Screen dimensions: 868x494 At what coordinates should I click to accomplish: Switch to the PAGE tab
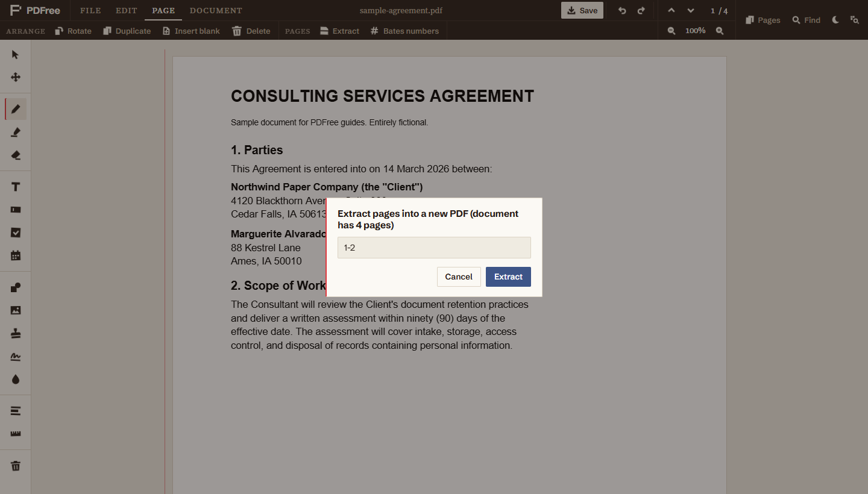pyautogui.click(x=163, y=10)
